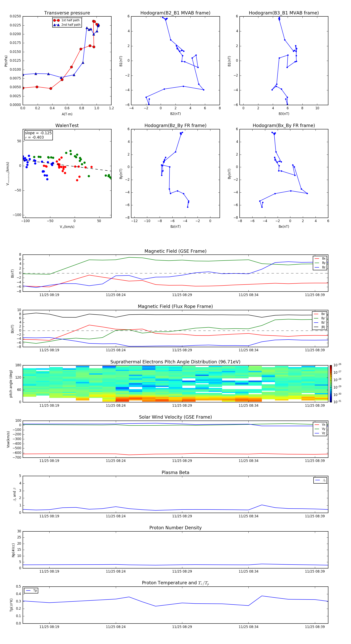Click the '0.0250' tick on pressure plot
Image resolution: width=351 pixels, height=644 pixels.
tap(15, 16)
